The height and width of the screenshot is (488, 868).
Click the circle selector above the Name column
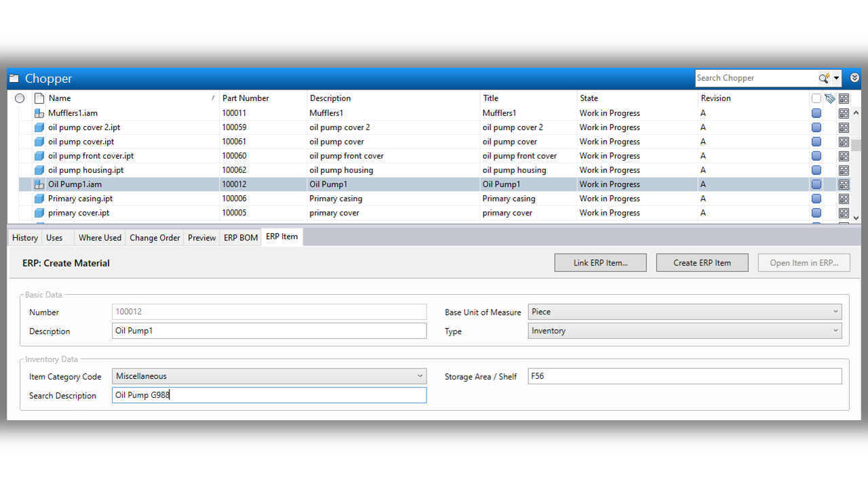(20, 98)
